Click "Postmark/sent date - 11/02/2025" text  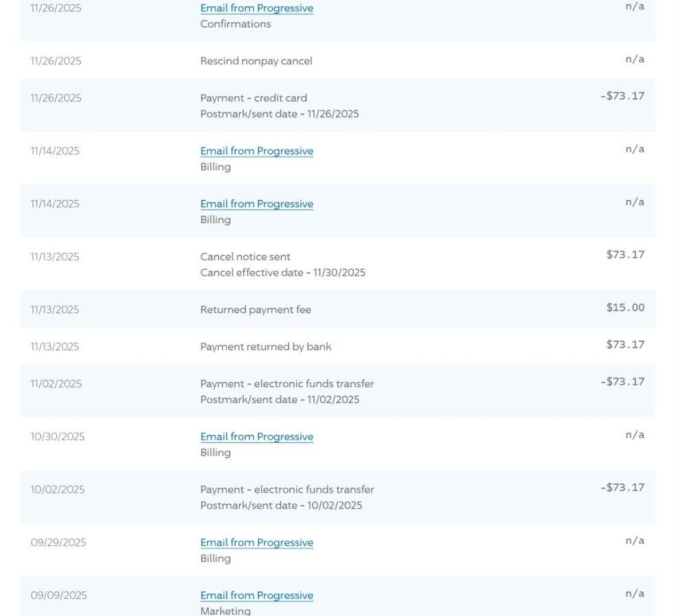[x=280, y=400]
